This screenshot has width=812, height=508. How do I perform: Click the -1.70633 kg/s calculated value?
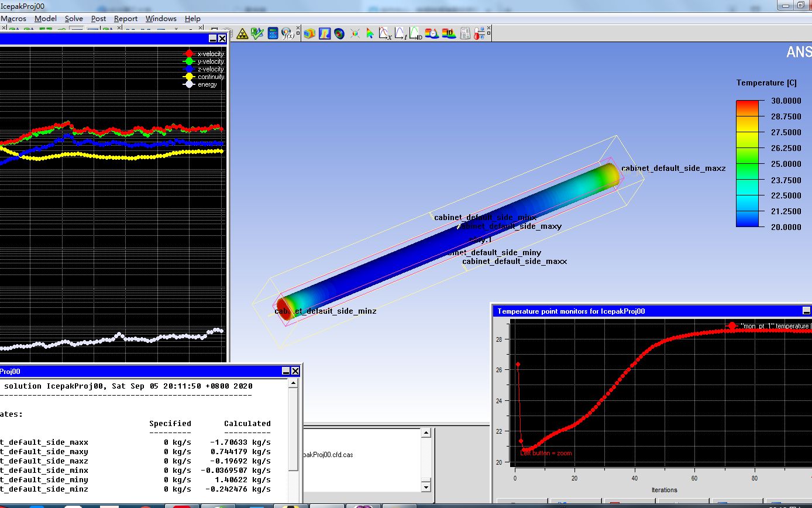point(240,442)
